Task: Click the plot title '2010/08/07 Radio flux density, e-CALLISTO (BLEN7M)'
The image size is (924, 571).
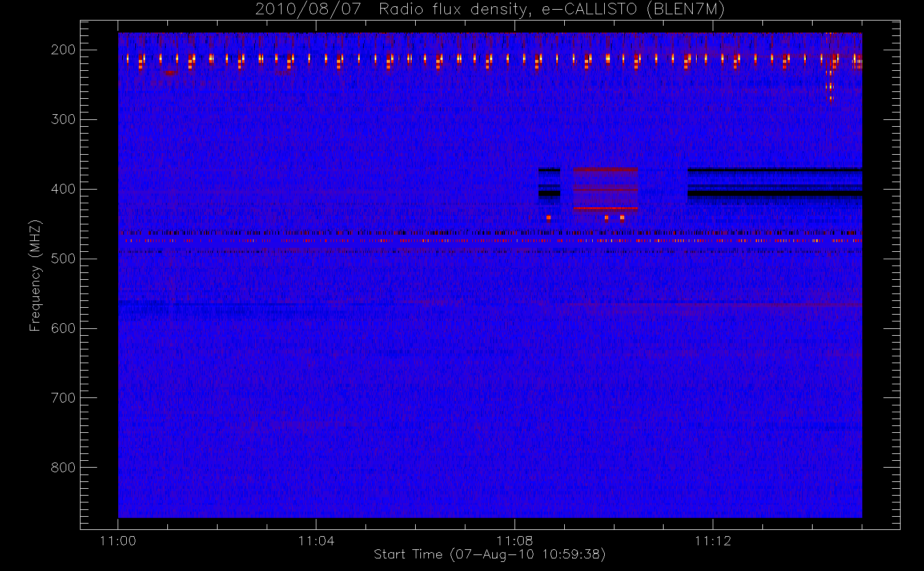Action: coord(490,10)
